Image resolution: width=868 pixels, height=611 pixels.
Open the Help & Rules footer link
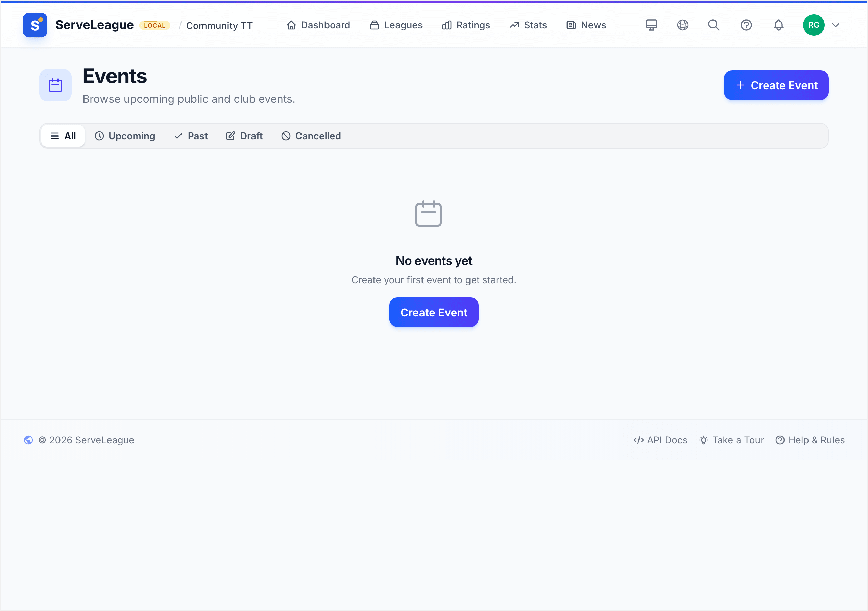tap(810, 440)
